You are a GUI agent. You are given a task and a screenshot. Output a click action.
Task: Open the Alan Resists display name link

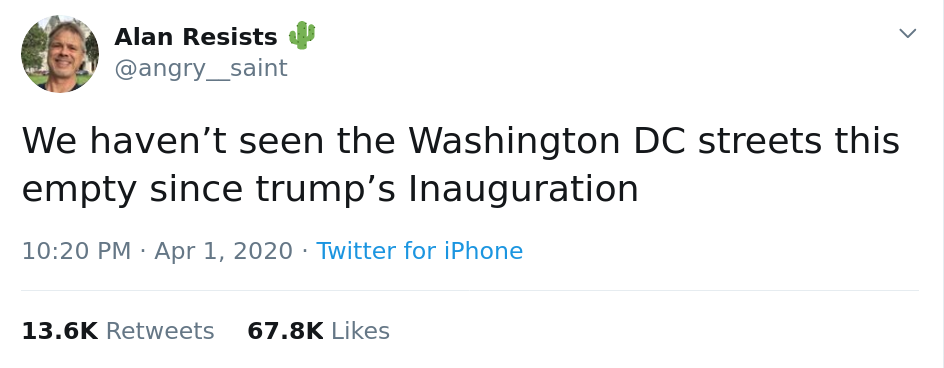tap(196, 37)
